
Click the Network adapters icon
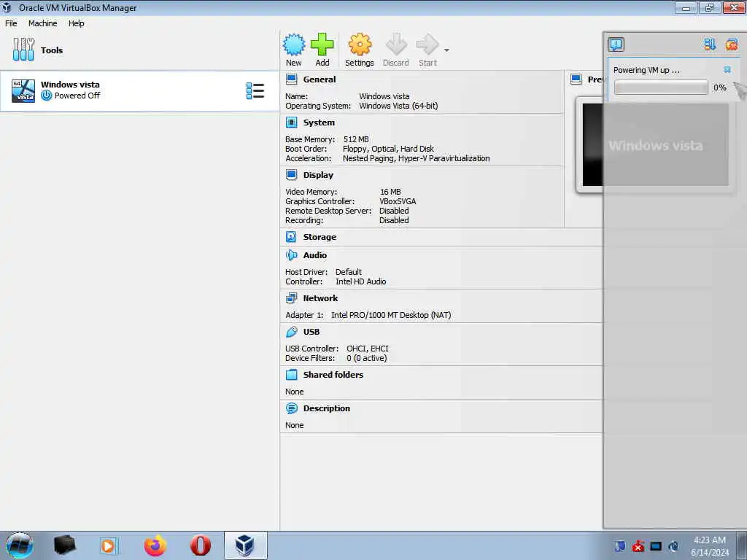(291, 298)
